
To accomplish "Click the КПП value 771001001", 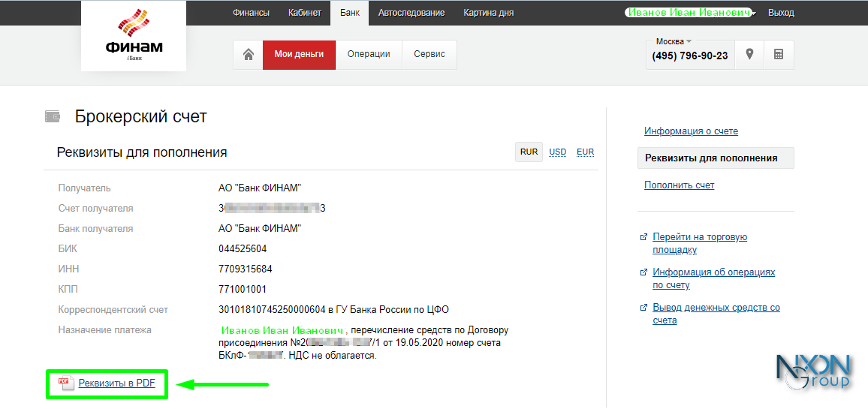I will [x=243, y=289].
